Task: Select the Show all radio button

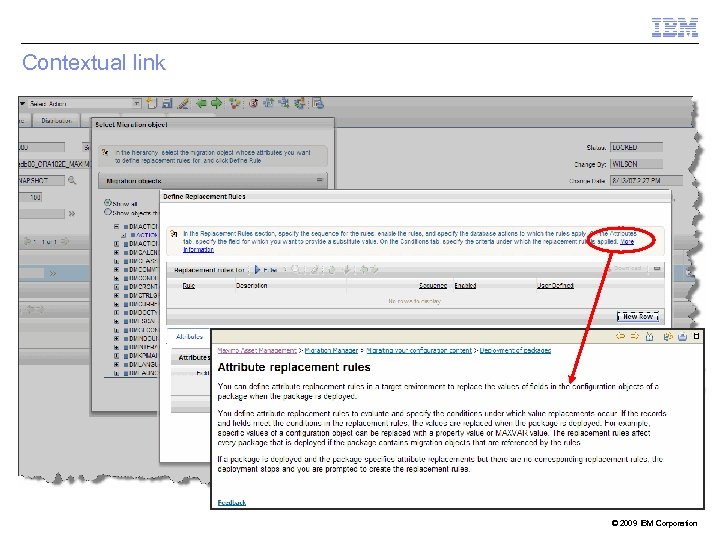Action: coord(107,202)
